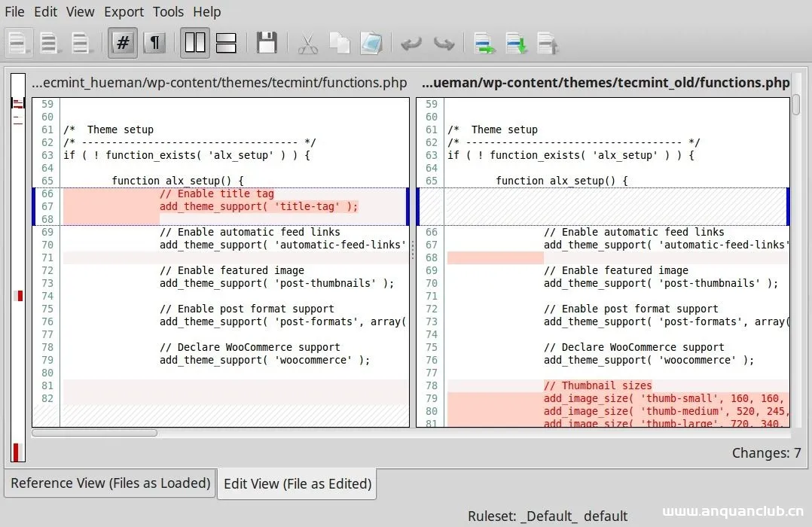This screenshot has width=812, height=527.
Task: Click line number 66 in left pane
Action: [x=47, y=193]
